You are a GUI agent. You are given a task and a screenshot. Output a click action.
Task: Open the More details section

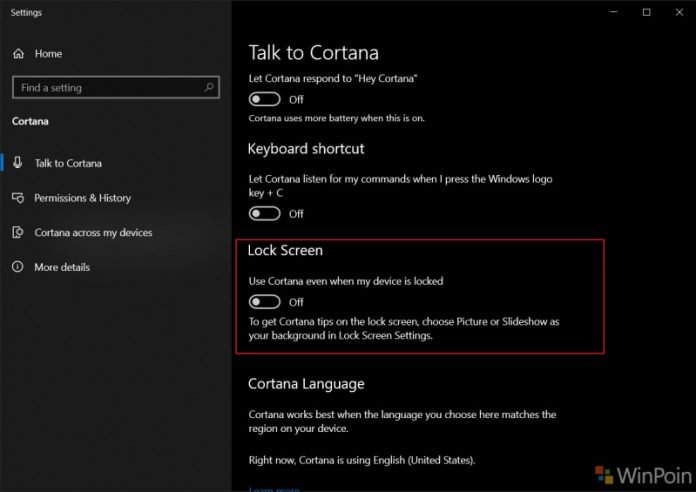tap(62, 267)
